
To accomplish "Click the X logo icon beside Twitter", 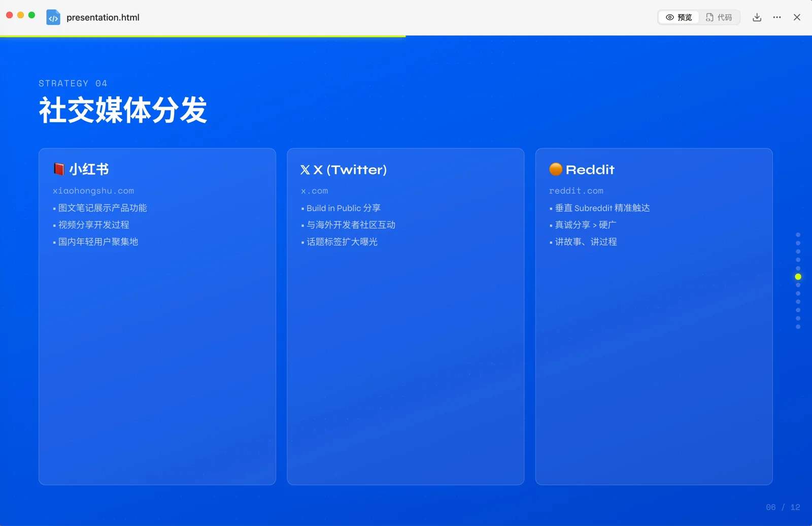I will [305, 170].
